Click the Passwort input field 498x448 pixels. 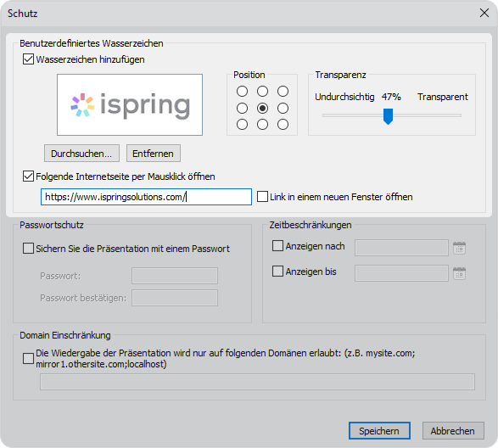pos(175,276)
